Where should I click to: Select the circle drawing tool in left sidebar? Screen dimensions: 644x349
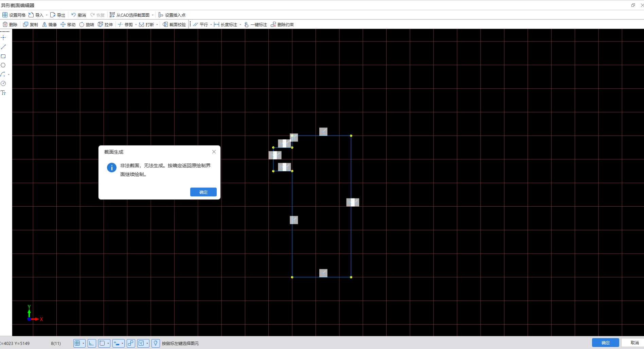[3, 65]
